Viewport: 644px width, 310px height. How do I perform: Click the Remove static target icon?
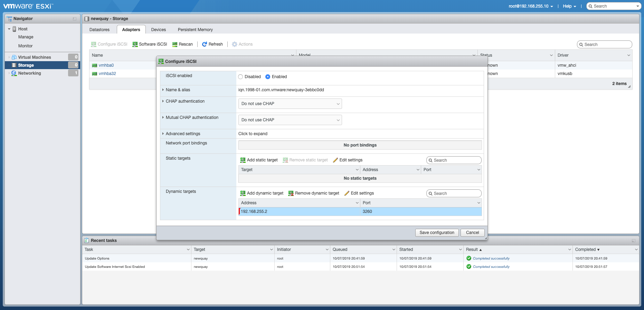coord(285,160)
